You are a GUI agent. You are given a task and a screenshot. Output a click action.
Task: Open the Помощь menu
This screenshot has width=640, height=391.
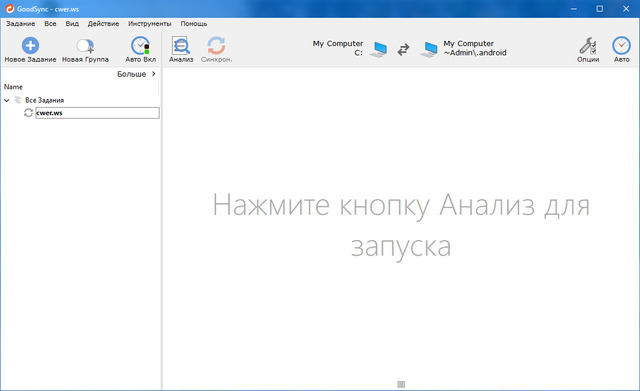tap(194, 24)
